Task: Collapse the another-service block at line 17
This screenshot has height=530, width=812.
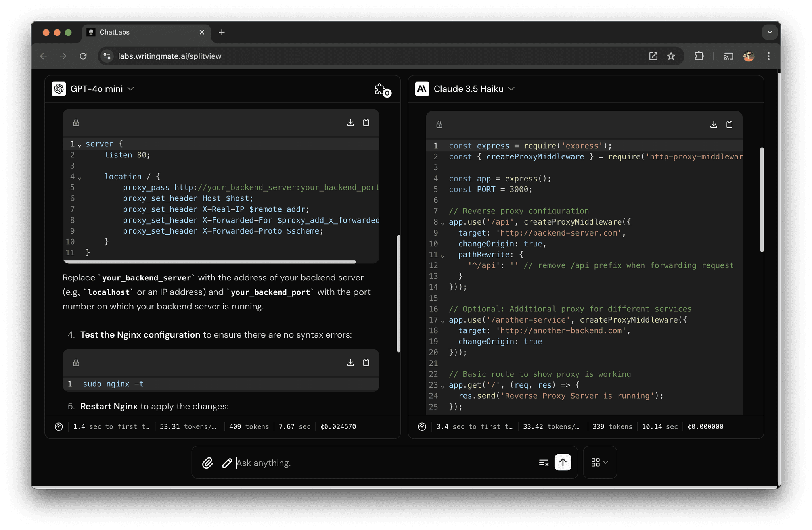Action: coord(442,321)
